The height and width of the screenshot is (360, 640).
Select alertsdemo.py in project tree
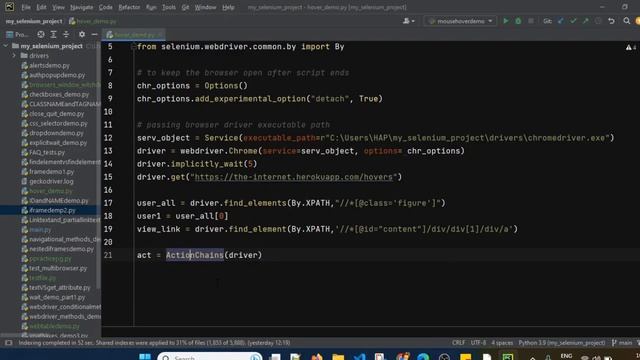point(49,65)
